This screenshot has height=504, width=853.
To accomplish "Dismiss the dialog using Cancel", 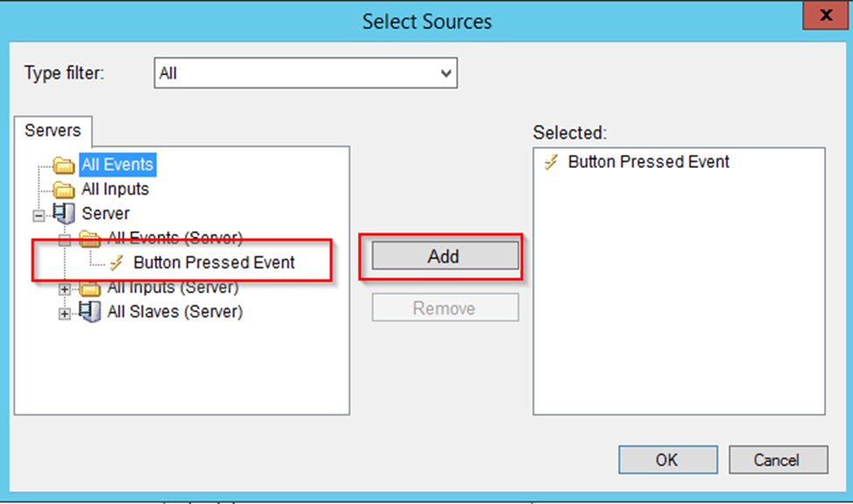I will point(778,459).
